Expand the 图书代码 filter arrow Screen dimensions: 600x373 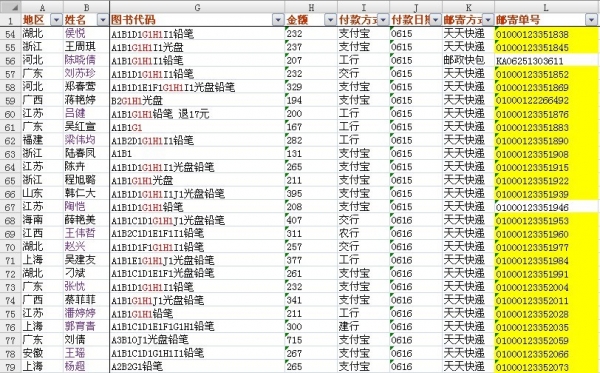tap(278, 20)
